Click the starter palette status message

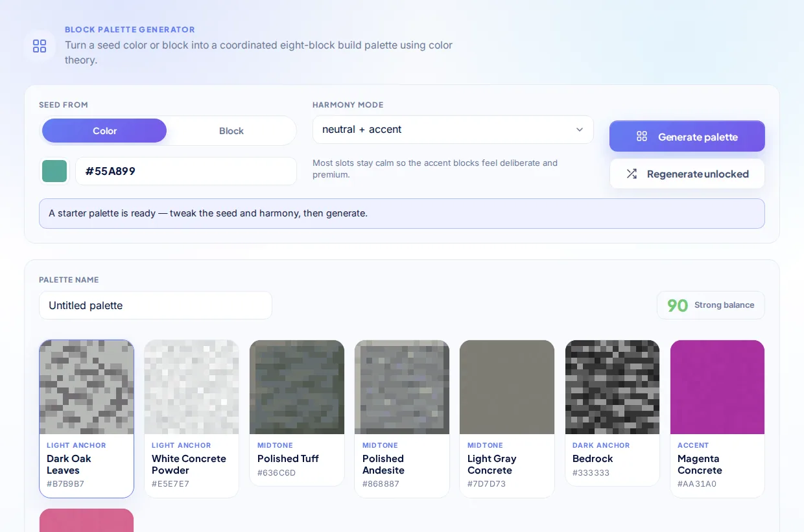(x=402, y=213)
